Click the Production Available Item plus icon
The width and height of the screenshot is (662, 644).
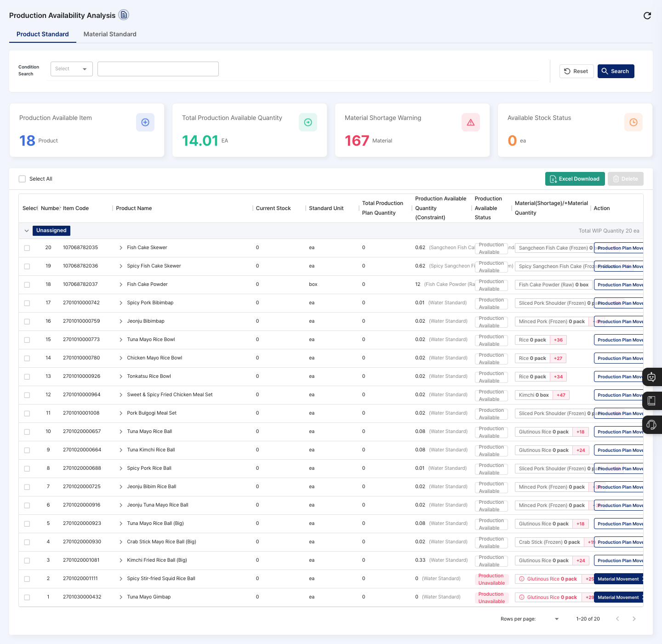pos(145,122)
